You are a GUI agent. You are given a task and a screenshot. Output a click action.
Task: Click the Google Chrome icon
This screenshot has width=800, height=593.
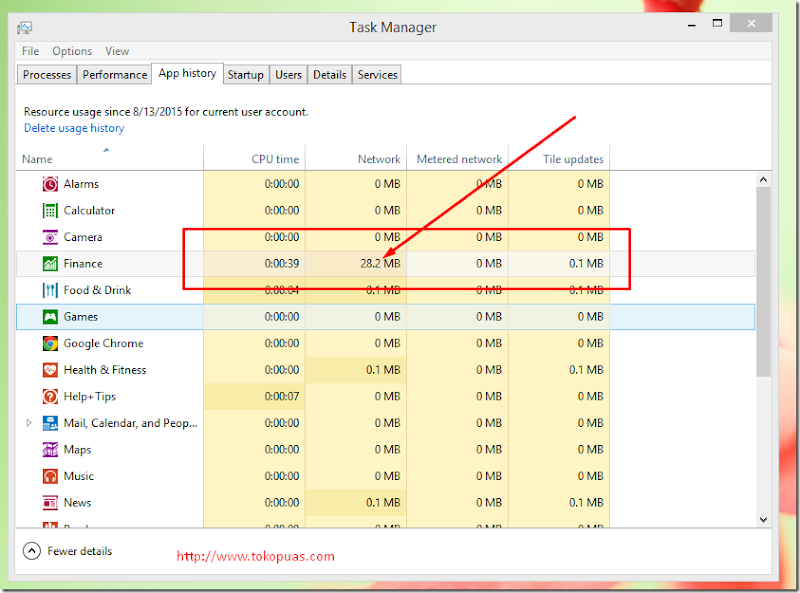[50, 343]
